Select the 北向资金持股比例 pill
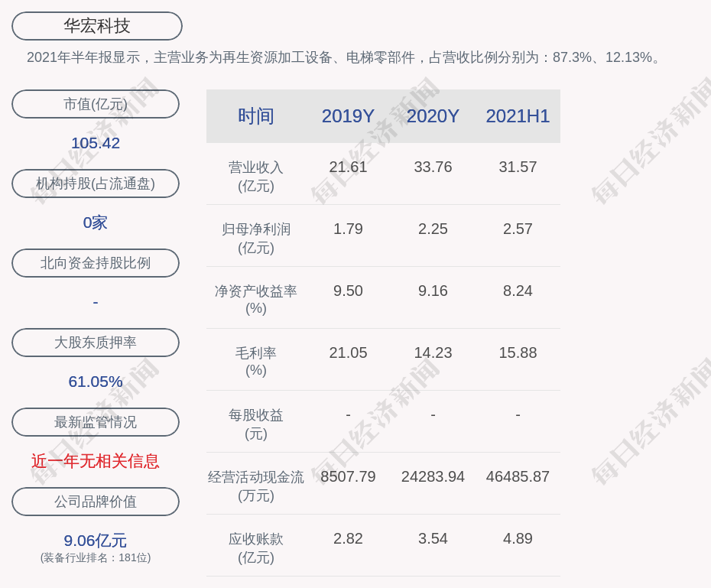 96,263
